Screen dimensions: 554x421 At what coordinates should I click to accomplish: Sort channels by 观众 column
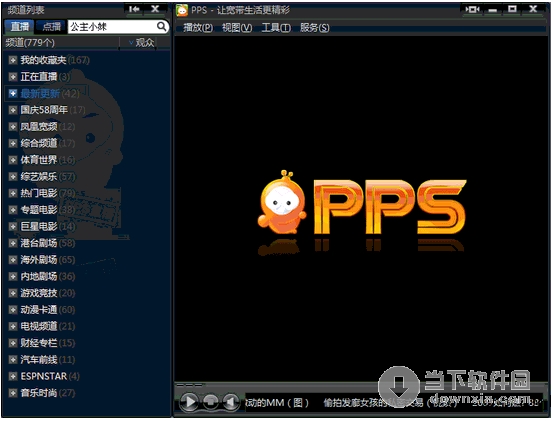tap(141, 43)
